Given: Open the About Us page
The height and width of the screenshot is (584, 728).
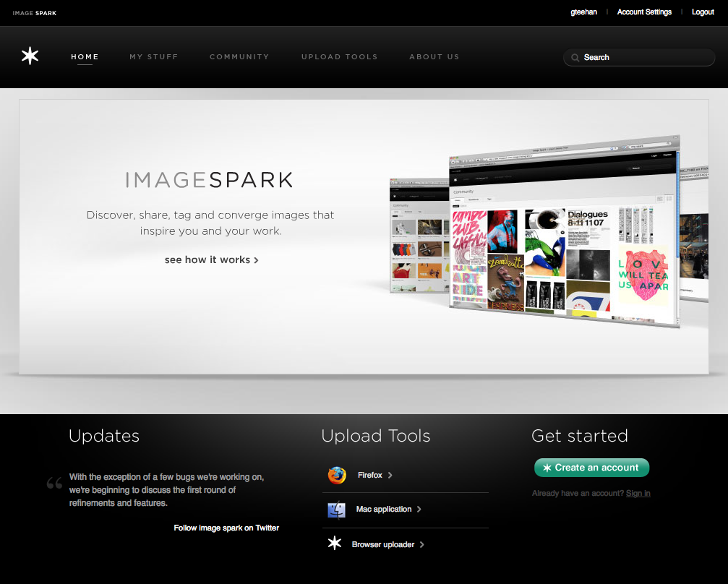Looking at the screenshot, I should [434, 57].
